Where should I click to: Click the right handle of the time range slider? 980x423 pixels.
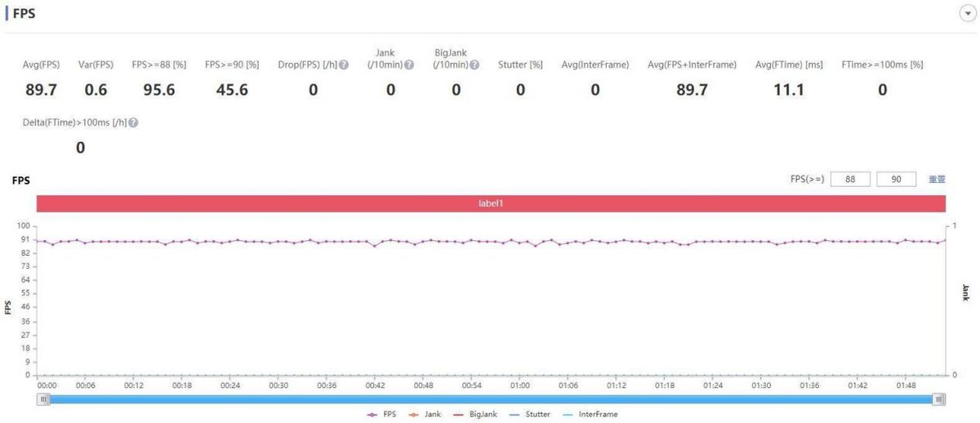[940, 399]
